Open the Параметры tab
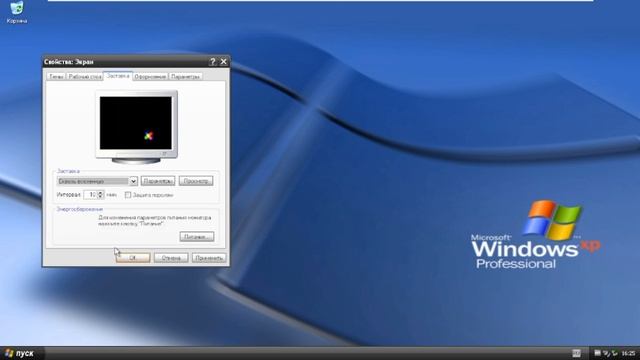 tap(185, 76)
